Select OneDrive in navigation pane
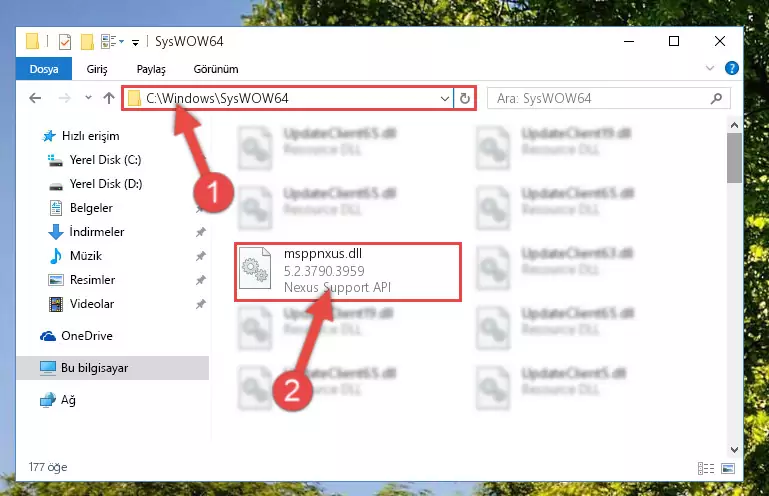The image size is (769, 496). [77, 336]
